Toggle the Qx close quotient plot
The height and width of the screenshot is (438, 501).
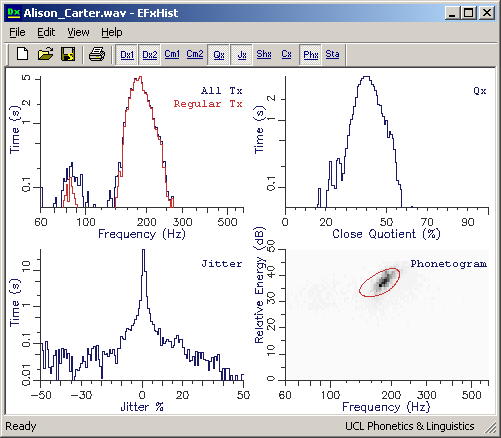[219, 55]
